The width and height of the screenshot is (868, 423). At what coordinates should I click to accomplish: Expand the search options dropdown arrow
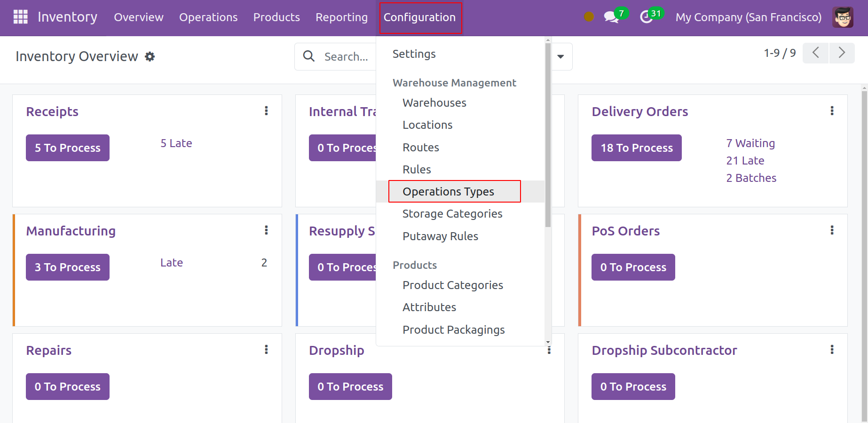coord(560,56)
